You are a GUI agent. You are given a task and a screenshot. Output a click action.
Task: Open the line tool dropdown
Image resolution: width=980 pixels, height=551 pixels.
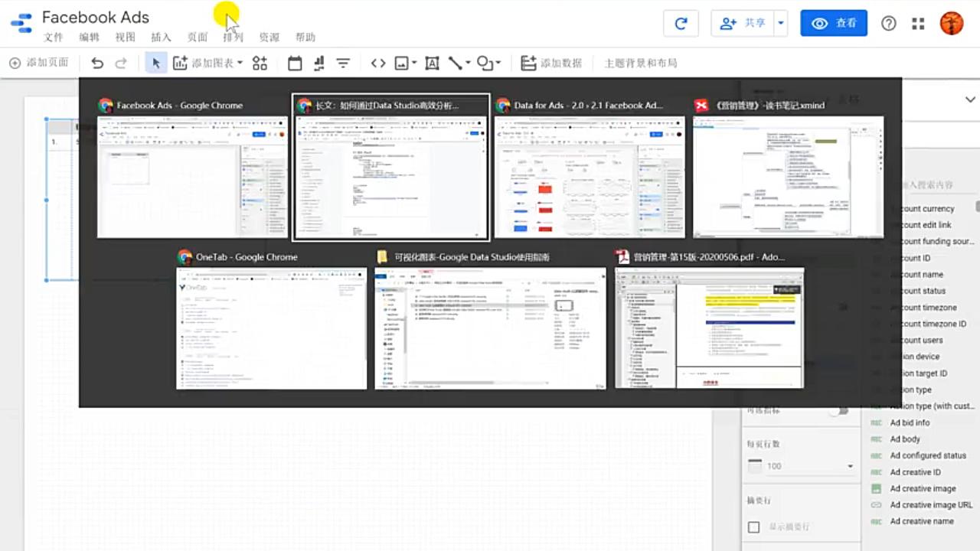coord(459,64)
